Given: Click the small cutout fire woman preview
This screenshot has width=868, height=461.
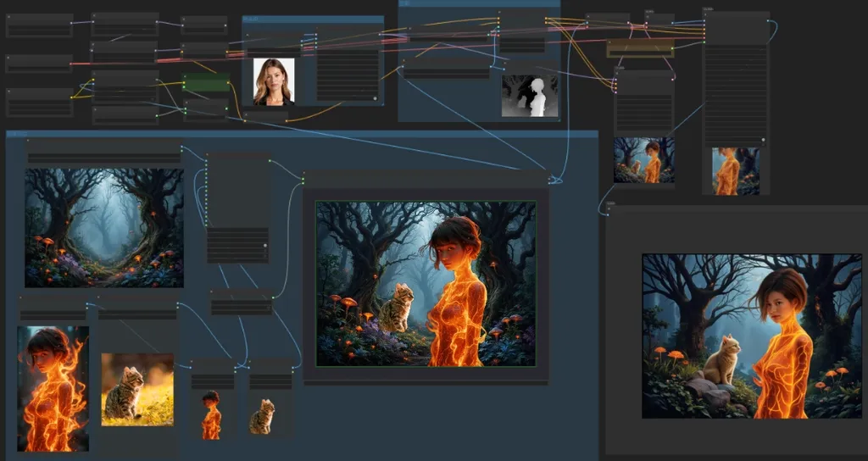Looking at the screenshot, I should 211,415.
